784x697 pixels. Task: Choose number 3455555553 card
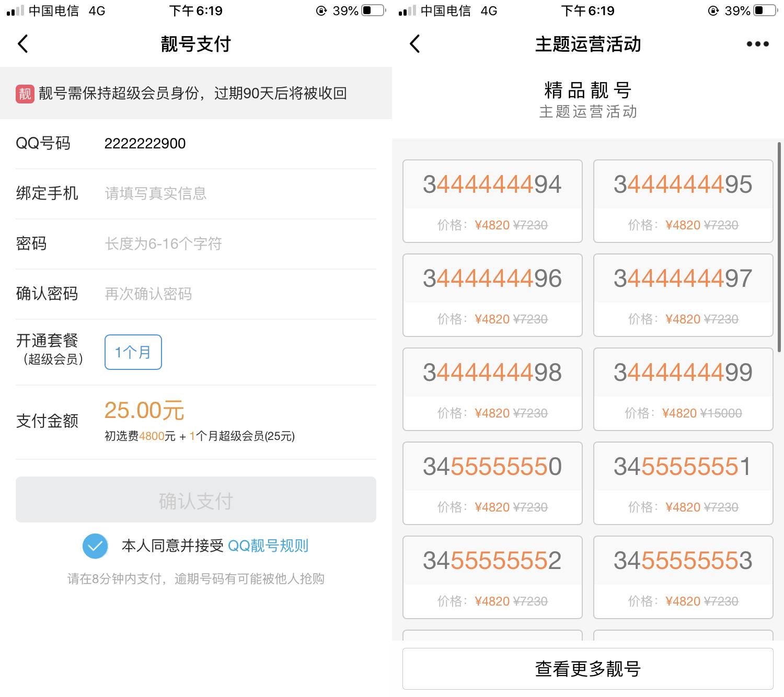pyautogui.click(x=683, y=577)
